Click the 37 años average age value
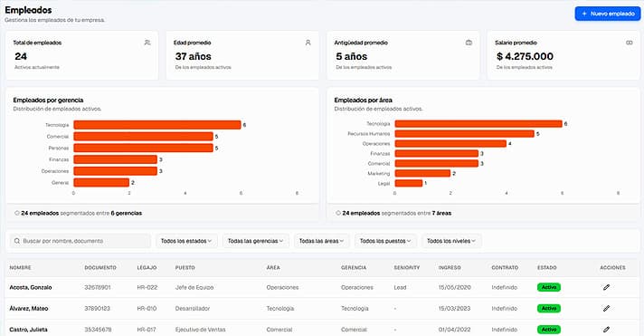Image resolution: width=644 pixels, height=336 pixels. click(193, 56)
